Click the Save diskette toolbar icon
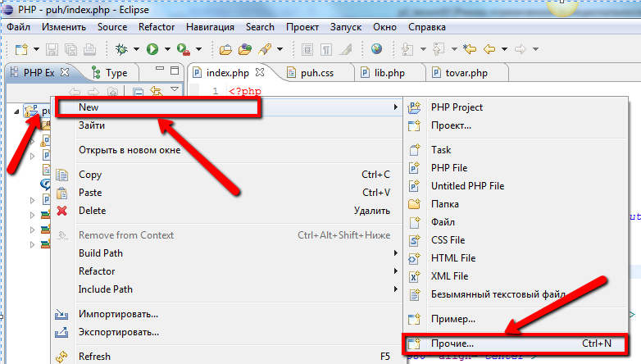The width and height of the screenshot is (641, 364). (52, 49)
